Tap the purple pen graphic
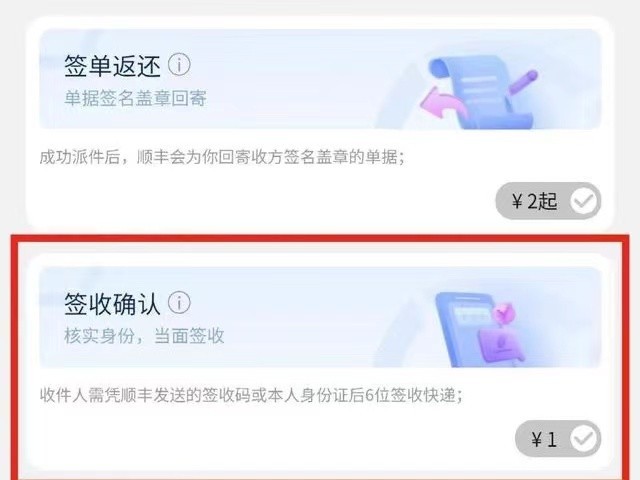The width and height of the screenshot is (640, 480). [x=524, y=82]
